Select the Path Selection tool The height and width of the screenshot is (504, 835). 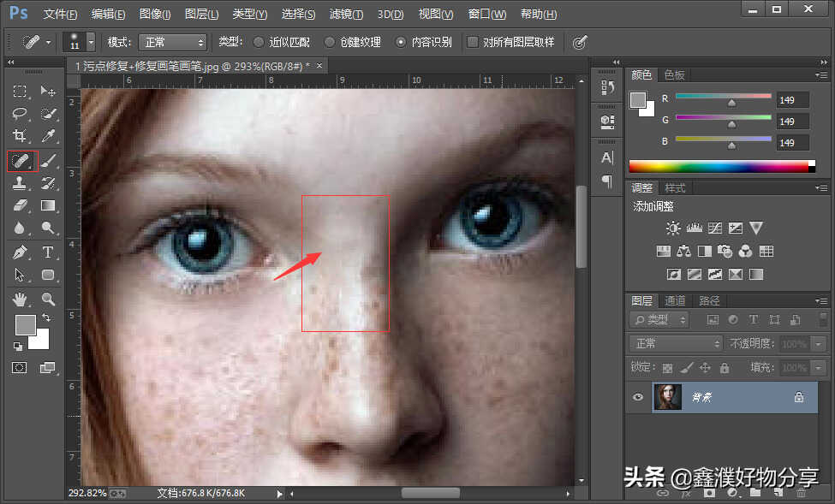click(x=20, y=275)
